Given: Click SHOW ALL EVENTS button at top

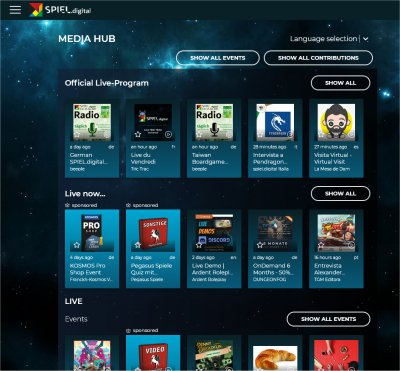Looking at the screenshot, I should point(218,58).
